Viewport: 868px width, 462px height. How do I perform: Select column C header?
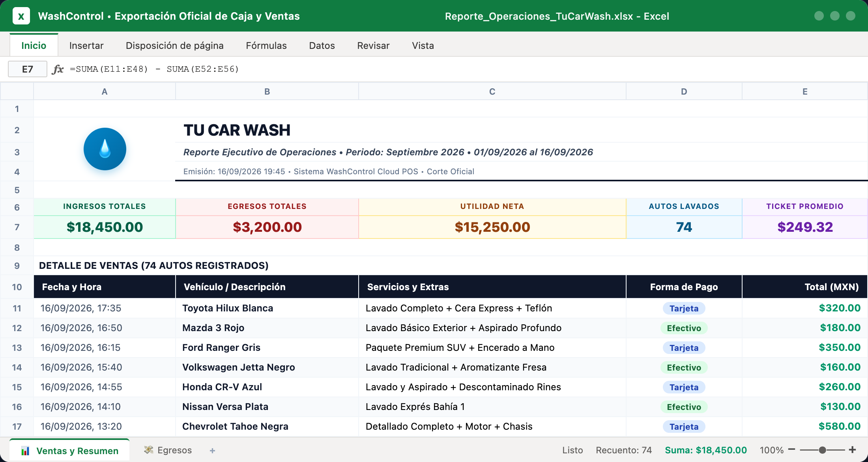point(492,91)
